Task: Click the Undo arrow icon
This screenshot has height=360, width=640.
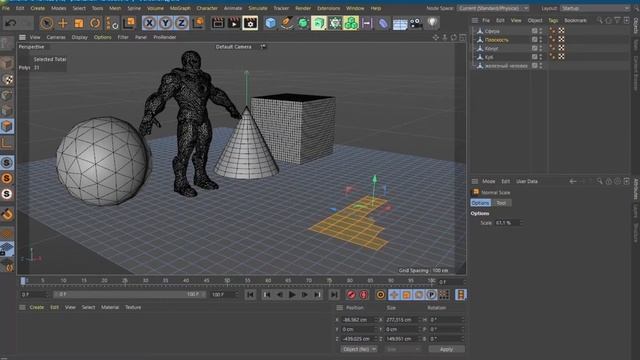Action: pyautogui.click(x=10, y=23)
